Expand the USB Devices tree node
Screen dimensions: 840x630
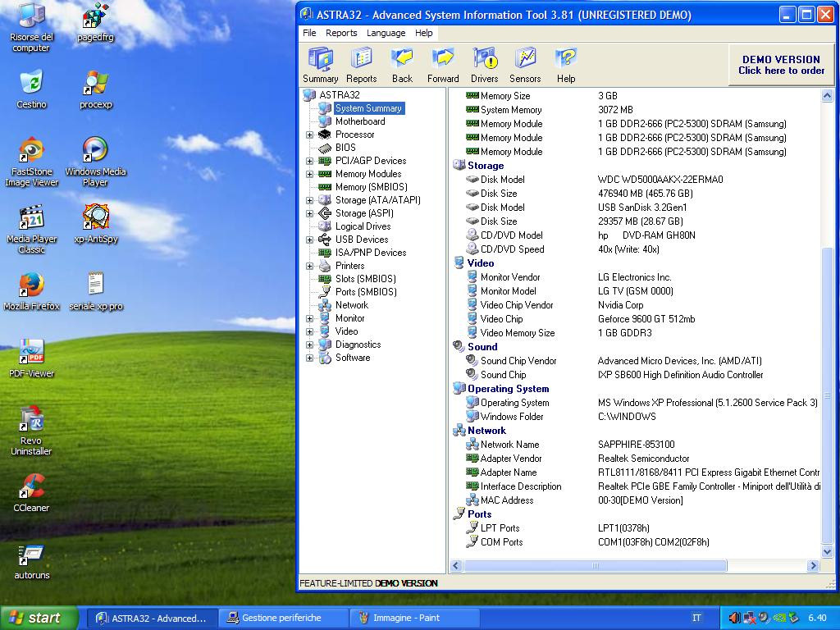pos(310,240)
